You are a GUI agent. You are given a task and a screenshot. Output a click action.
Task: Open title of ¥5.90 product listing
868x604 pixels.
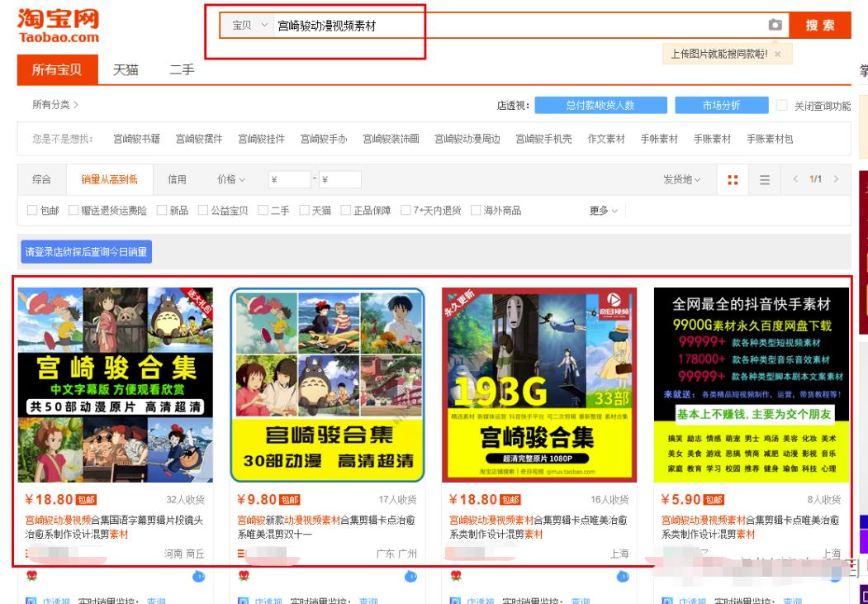coord(750,527)
